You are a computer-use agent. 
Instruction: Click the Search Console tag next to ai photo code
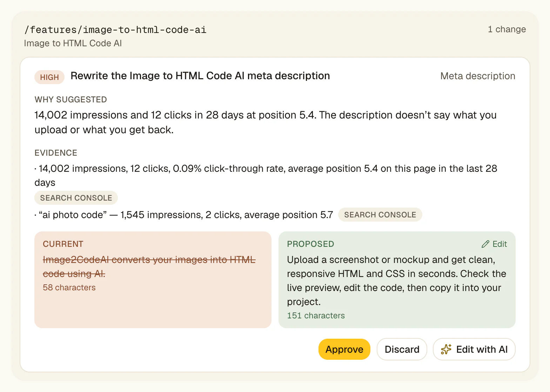(380, 215)
